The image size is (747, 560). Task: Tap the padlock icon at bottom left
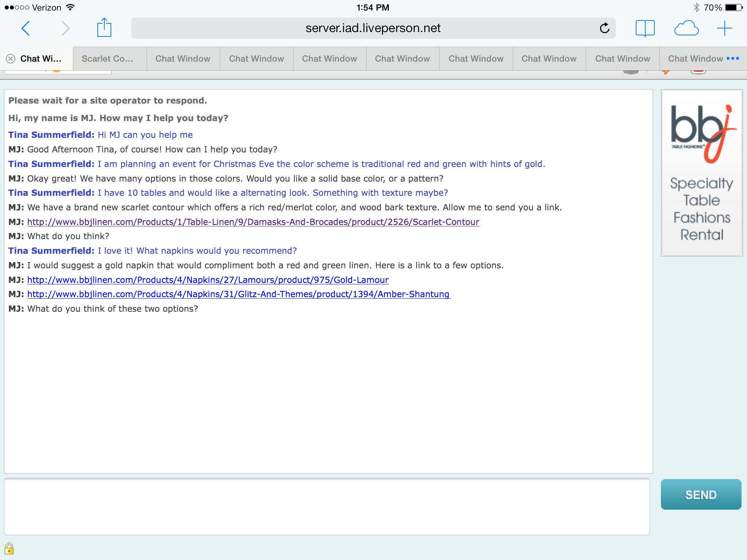click(9, 549)
